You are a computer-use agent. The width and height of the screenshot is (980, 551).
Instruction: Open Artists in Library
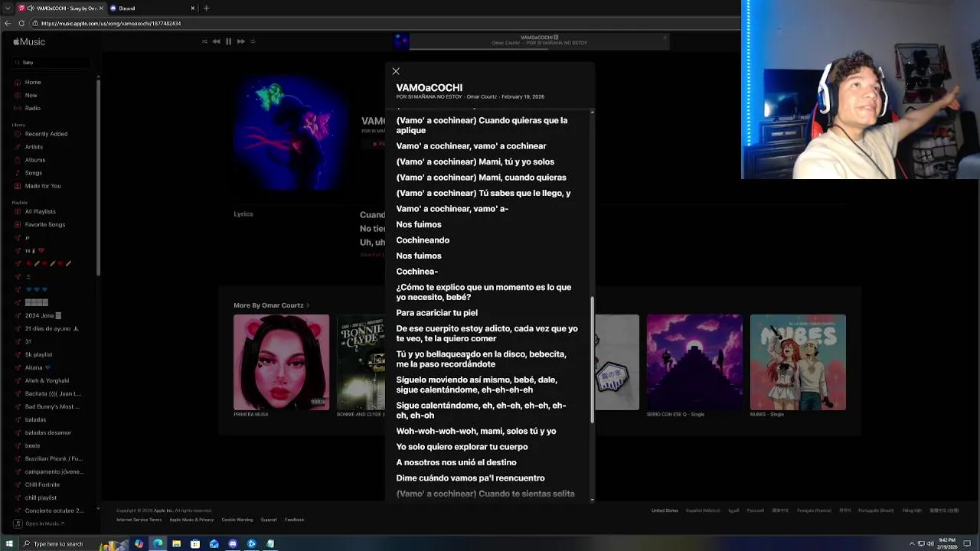click(34, 147)
